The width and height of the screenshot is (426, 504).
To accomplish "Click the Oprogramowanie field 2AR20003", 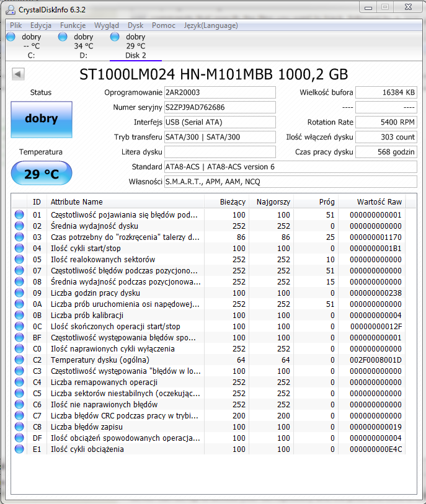I will click(220, 92).
